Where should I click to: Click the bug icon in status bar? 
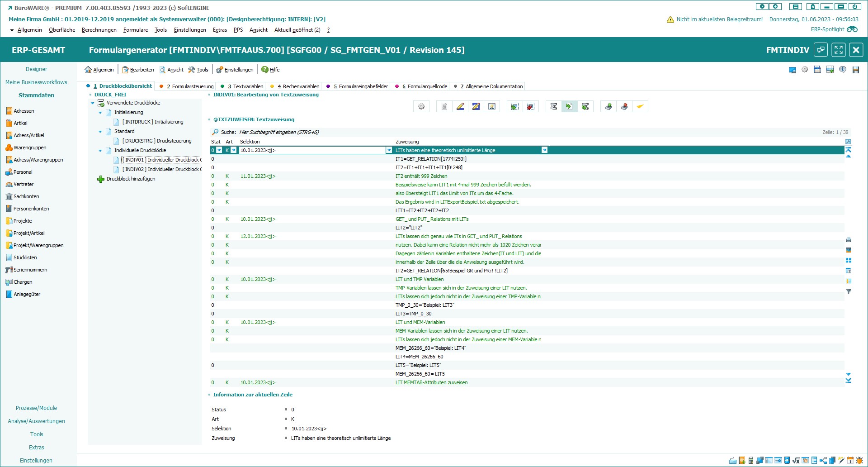(859, 460)
